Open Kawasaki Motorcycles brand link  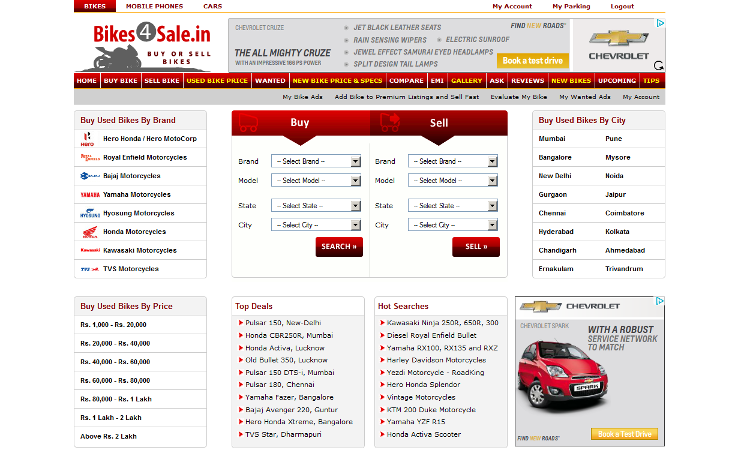click(x=140, y=250)
